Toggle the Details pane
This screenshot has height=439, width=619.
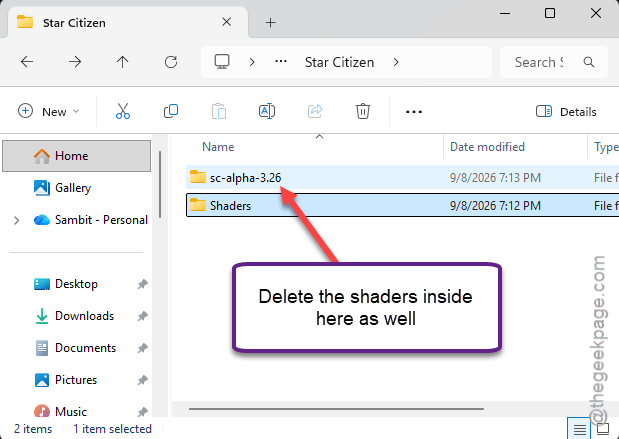coord(566,112)
